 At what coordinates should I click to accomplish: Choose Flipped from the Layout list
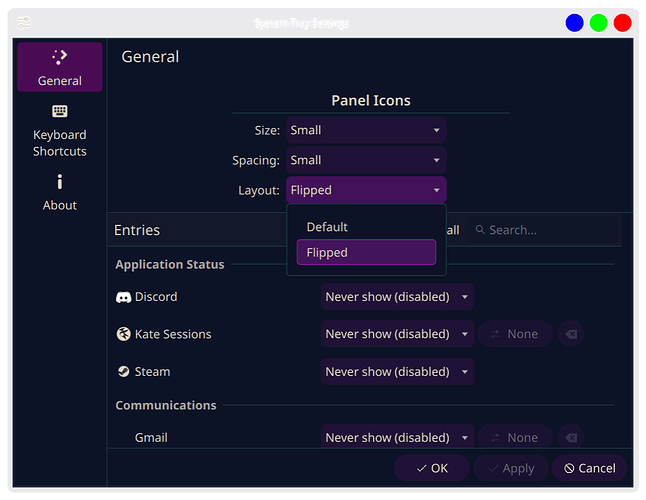pyautogui.click(x=366, y=253)
